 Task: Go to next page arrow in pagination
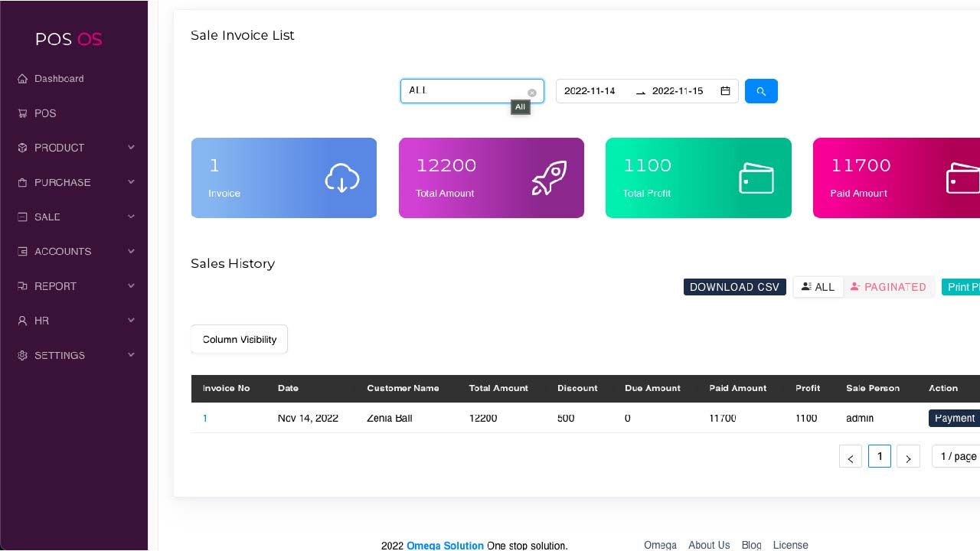pyautogui.click(x=908, y=457)
